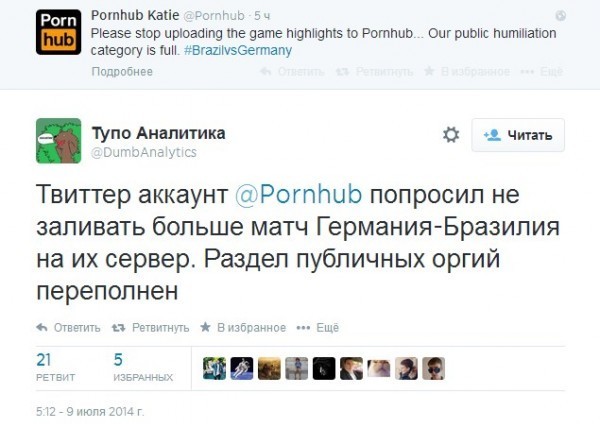Click the #BrazilvsGermany hashtag

[238, 50]
